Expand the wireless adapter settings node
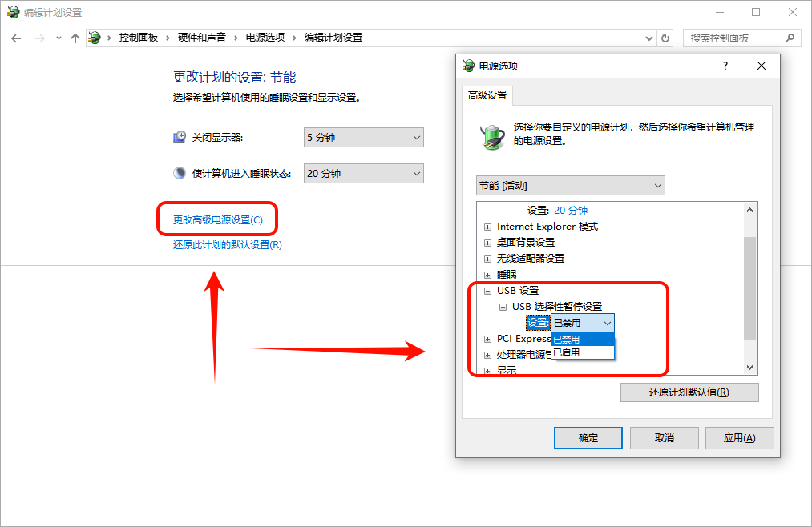Screen dimensions: 812x527 (487, 259)
